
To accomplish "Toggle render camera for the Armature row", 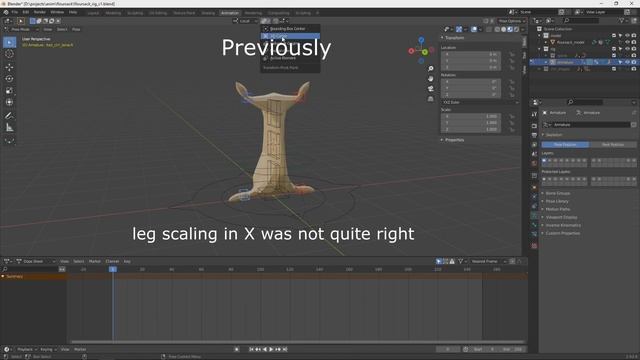I will (x=633, y=62).
